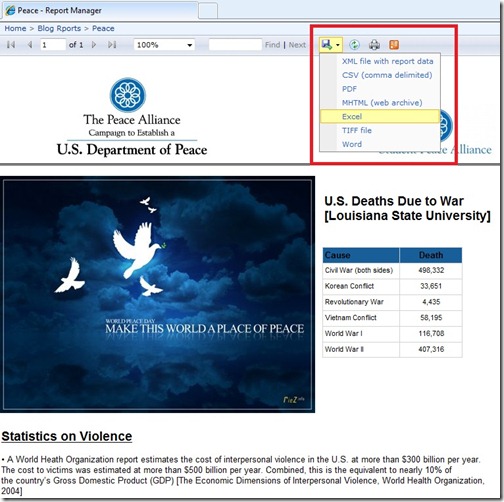
Task: Click the current page number field
Action: [x=53, y=45]
